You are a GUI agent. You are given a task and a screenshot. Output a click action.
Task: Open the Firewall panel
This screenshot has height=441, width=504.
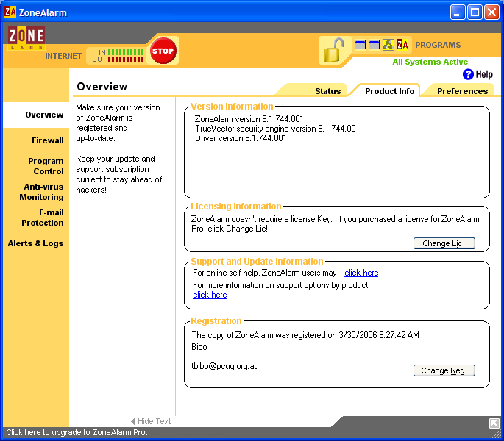48,140
